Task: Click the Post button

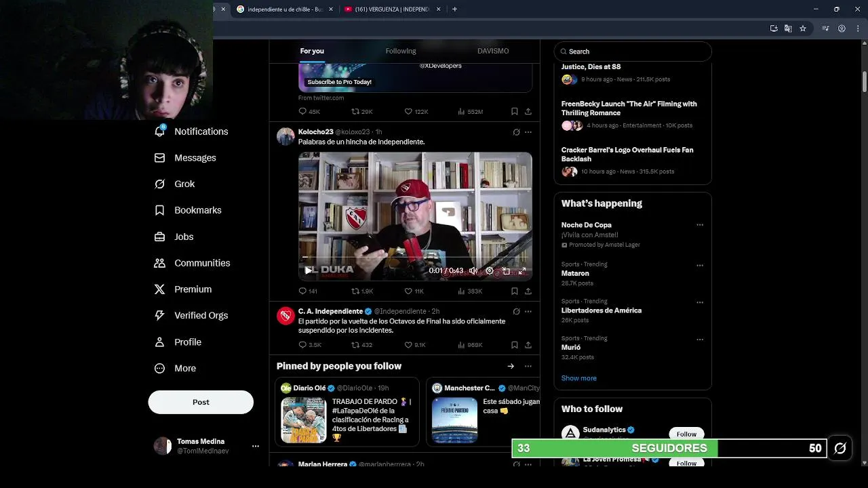Action: click(201, 402)
